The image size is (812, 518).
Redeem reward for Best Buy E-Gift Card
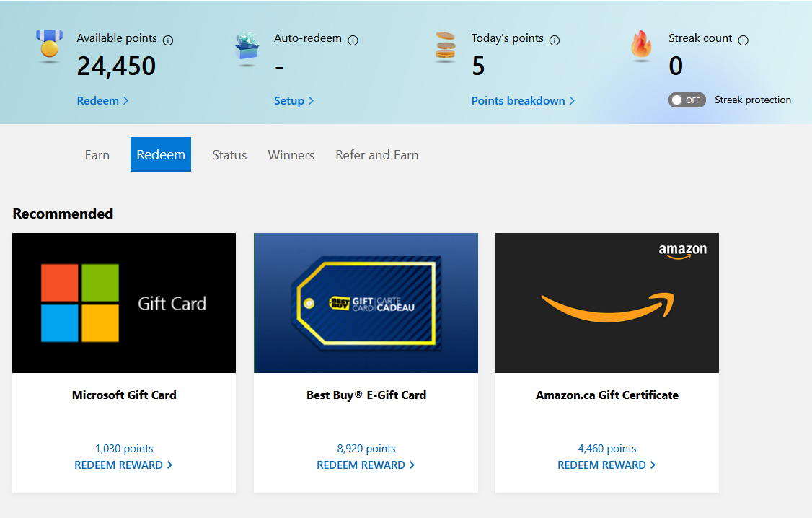(366, 465)
